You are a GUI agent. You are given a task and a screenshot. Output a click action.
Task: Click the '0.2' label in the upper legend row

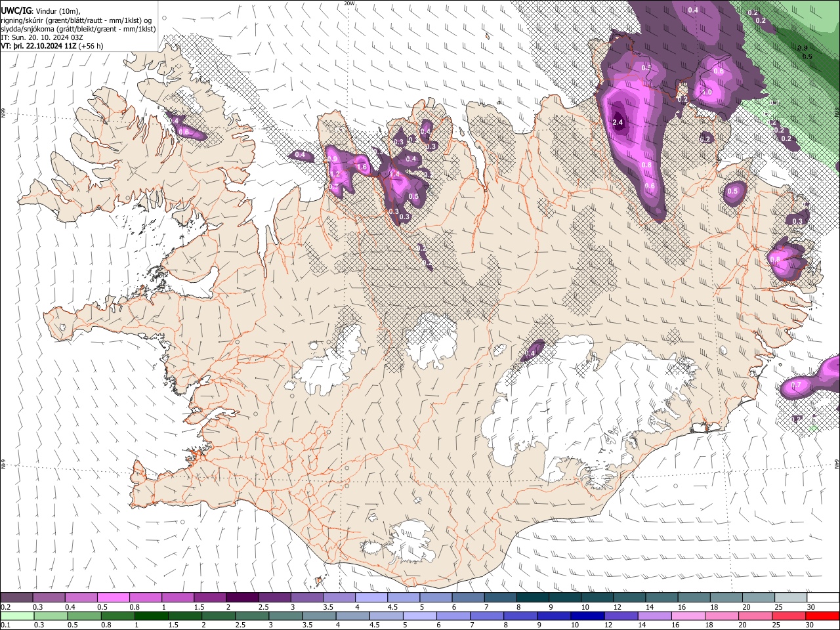pos(5,607)
